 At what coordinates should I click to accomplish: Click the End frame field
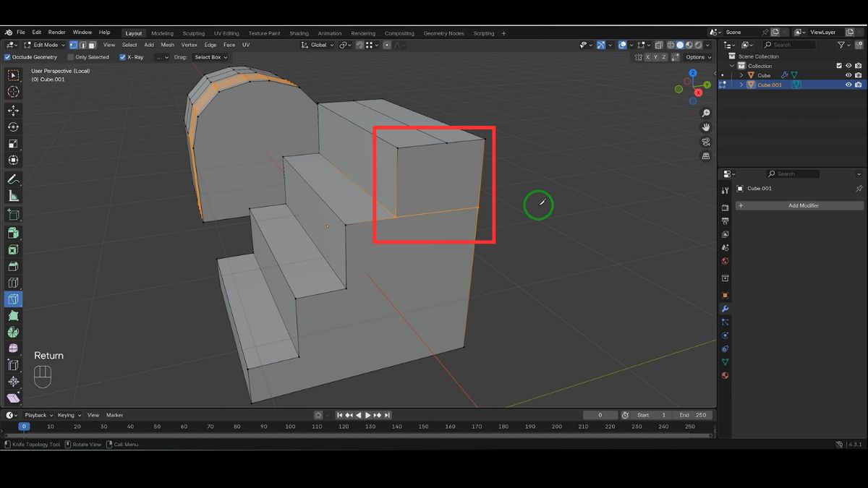692,415
